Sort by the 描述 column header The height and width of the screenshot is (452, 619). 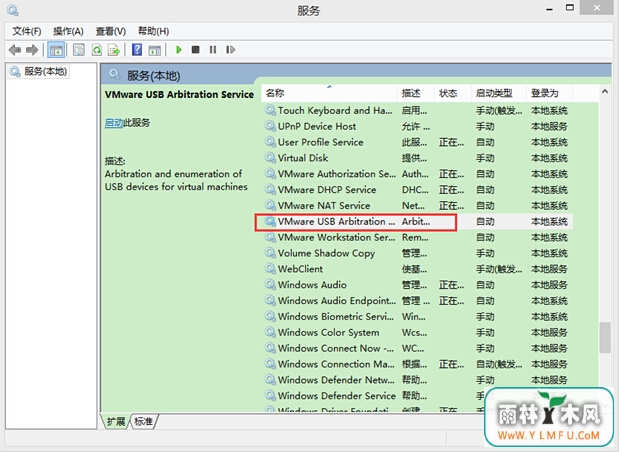tap(415, 93)
